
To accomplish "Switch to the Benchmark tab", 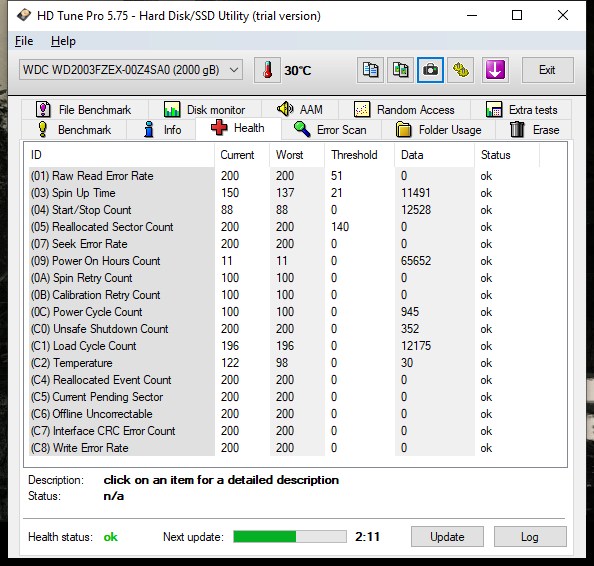I will click(x=74, y=130).
